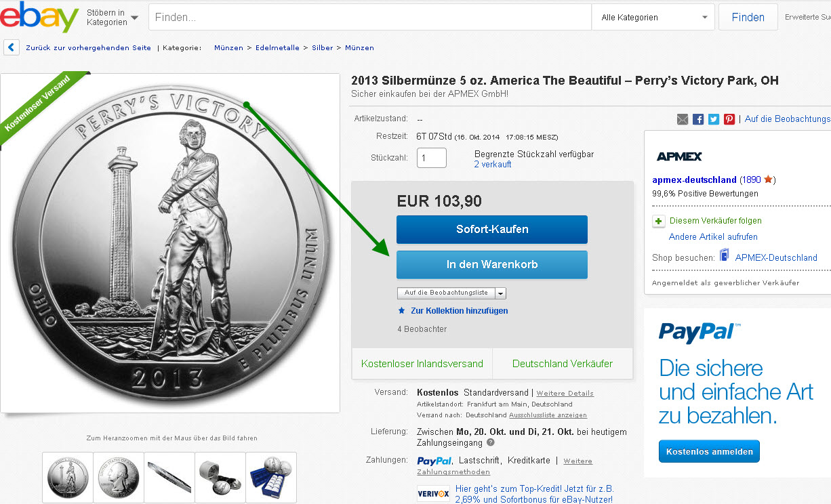Click the Kostenlos anmelden PayPal button
The width and height of the screenshot is (831, 504).
pos(709,451)
